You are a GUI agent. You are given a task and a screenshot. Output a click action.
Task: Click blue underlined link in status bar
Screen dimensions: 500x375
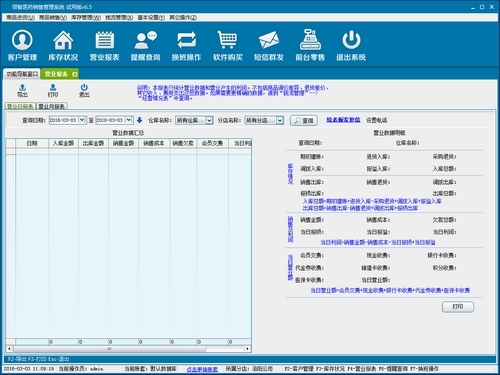tap(202, 369)
